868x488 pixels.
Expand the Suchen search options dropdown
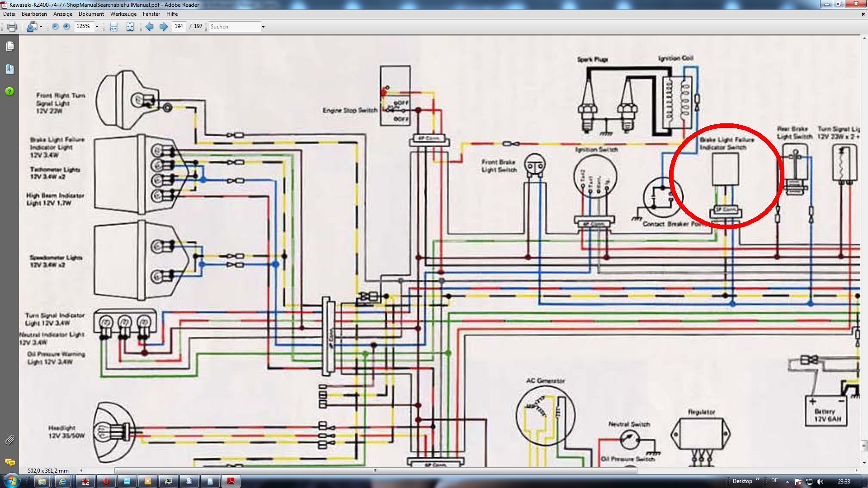(263, 27)
